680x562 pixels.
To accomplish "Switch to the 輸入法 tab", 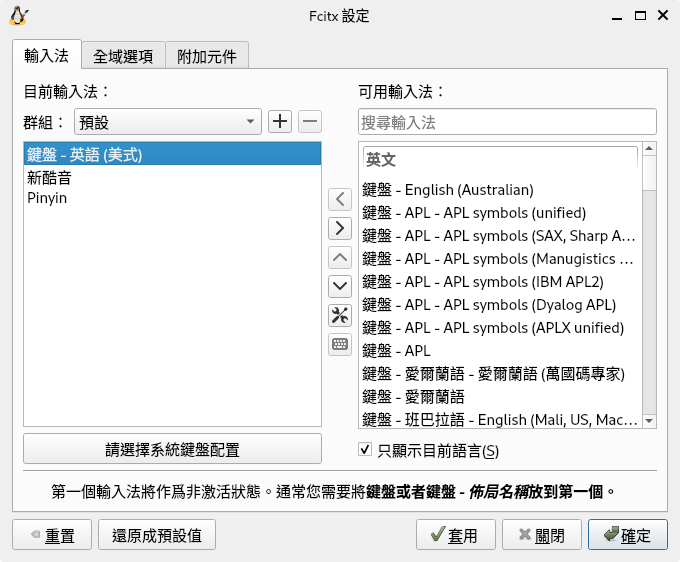I will 47,56.
